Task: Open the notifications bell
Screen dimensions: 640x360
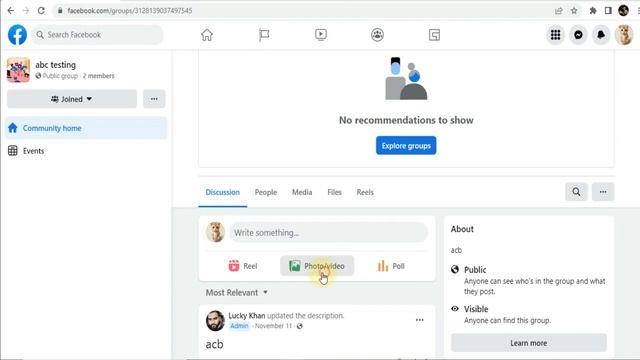Action: click(601, 35)
